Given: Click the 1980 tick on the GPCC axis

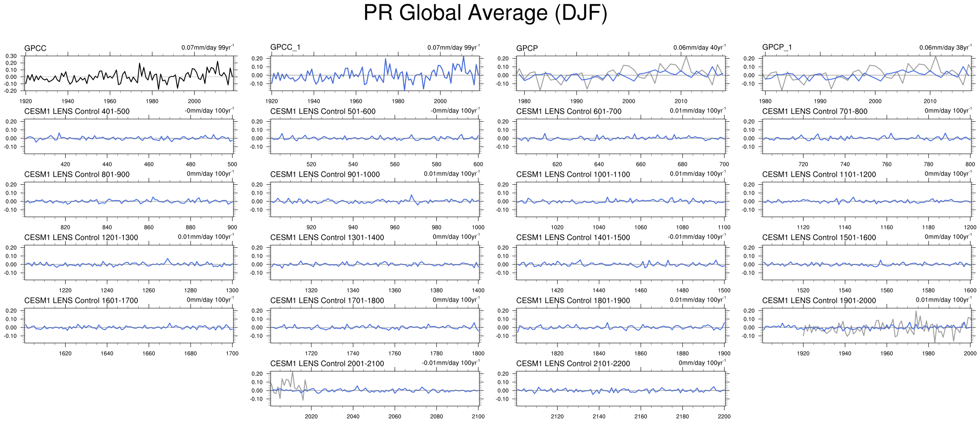Looking at the screenshot, I should point(152,101).
